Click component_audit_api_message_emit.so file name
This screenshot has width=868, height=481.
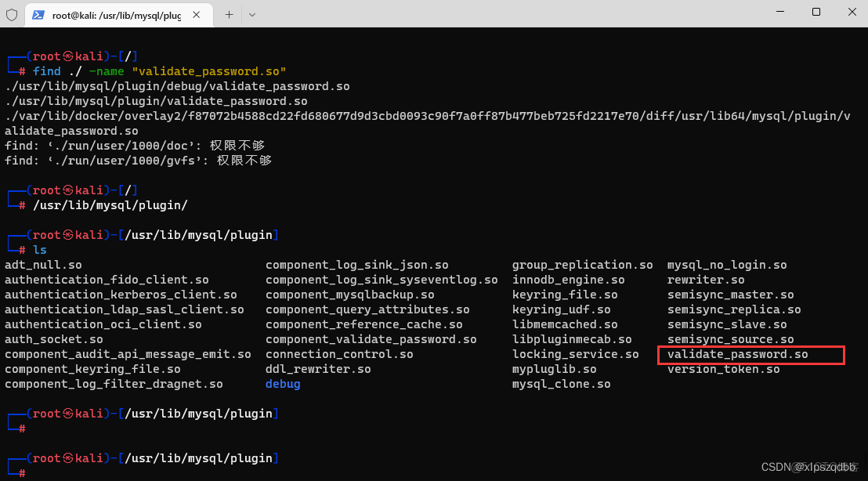click(128, 355)
